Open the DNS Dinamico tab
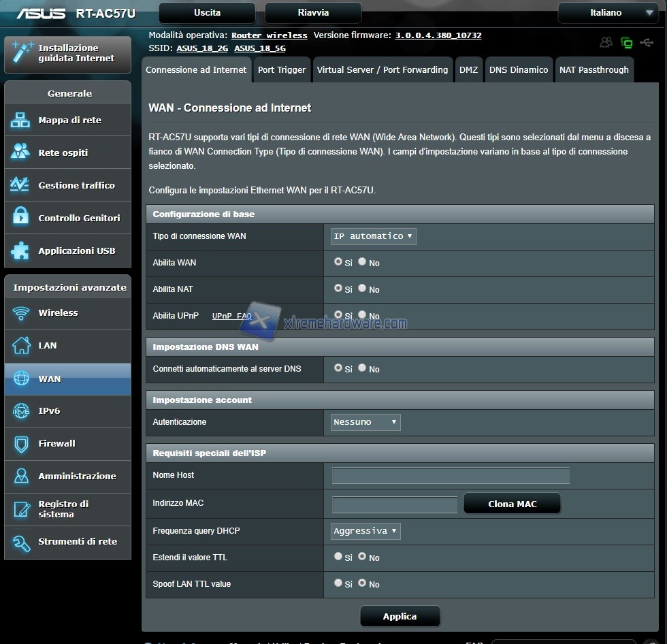Viewport: 667px width, 644px height. point(518,70)
